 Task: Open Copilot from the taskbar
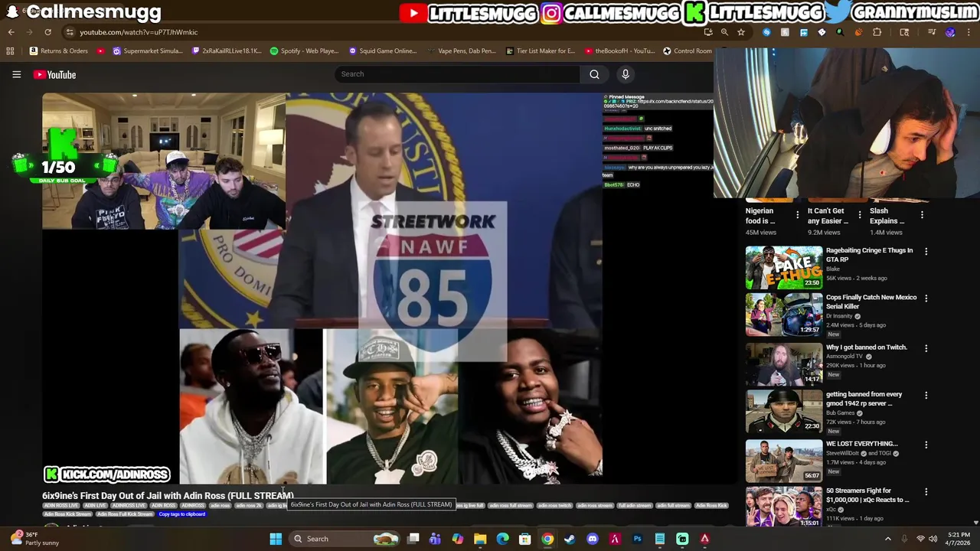pyautogui.click(x=457, y=539)
